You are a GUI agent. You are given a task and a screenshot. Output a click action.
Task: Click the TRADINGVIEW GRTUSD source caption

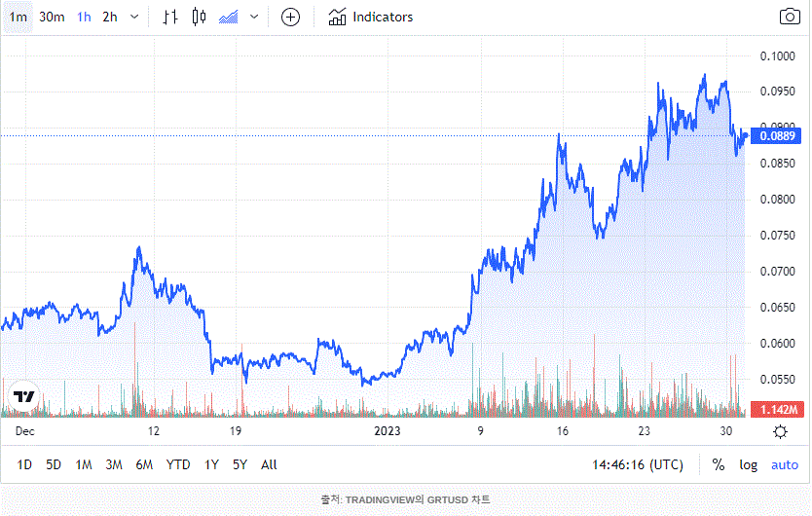pos(405,500)
